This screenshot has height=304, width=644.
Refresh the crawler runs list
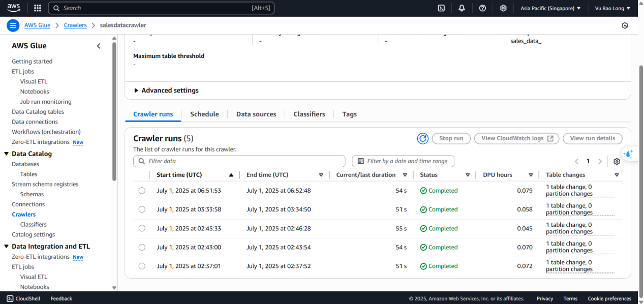(422, 138)
